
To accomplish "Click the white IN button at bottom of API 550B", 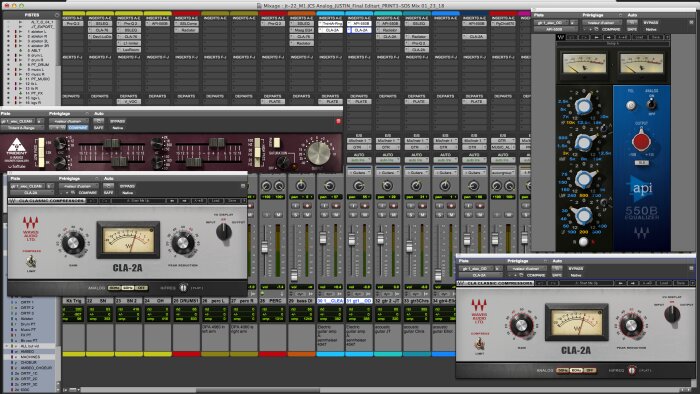I will click(583, 241).
